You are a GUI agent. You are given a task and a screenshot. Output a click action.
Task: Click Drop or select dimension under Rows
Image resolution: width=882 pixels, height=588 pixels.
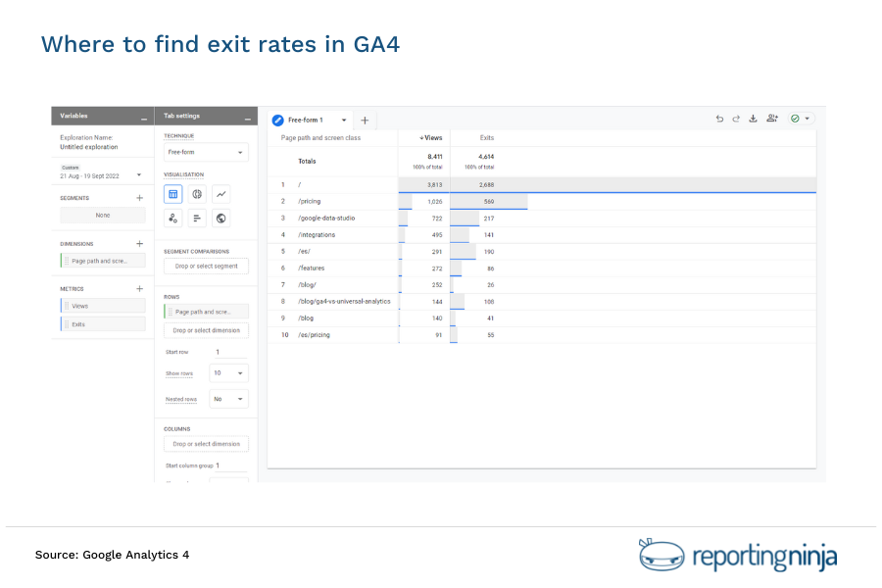[206, 330]
